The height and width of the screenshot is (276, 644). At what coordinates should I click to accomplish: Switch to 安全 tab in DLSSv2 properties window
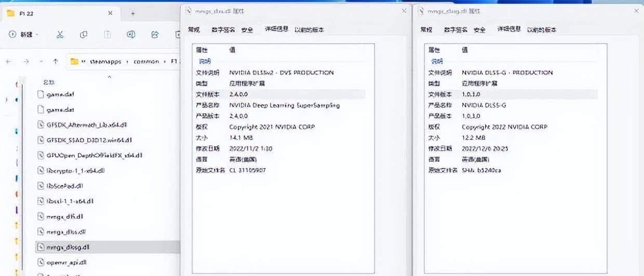(x=247, y=30)
